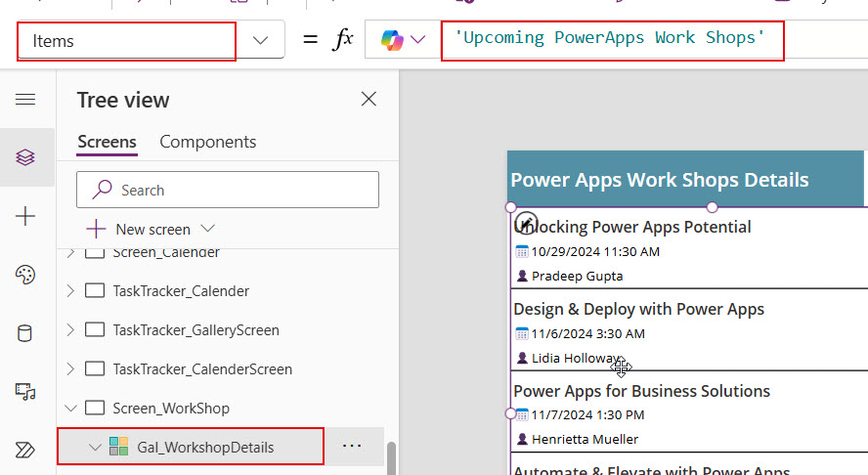This screenshot has height=475, width=868.
Task: Select the Design & Deploy with Power Apps title
Action: (639, 309)
